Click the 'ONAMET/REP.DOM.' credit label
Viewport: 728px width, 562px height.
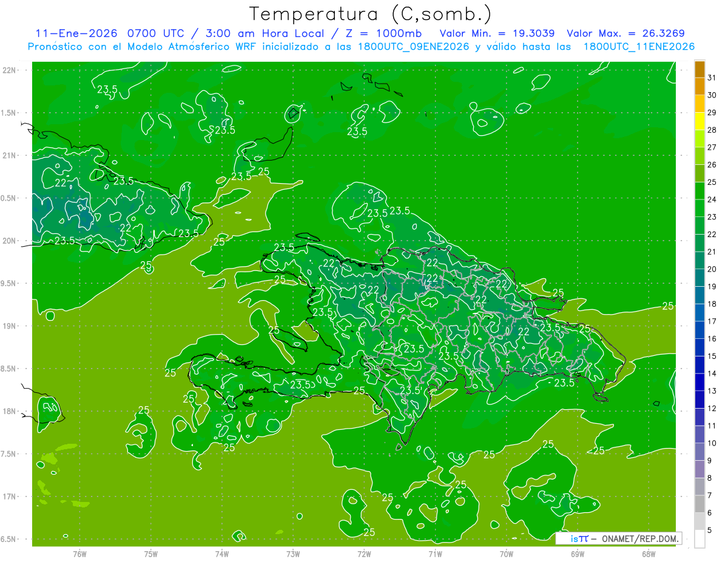[639, 538]
